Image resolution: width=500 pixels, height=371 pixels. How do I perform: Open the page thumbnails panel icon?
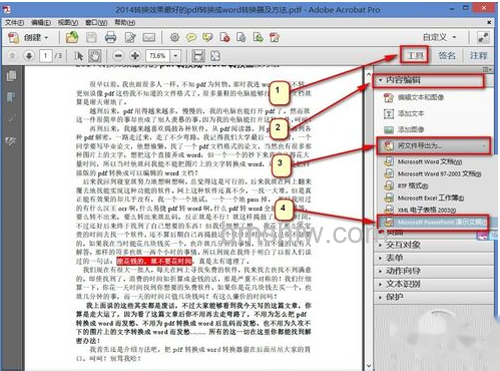11,76
